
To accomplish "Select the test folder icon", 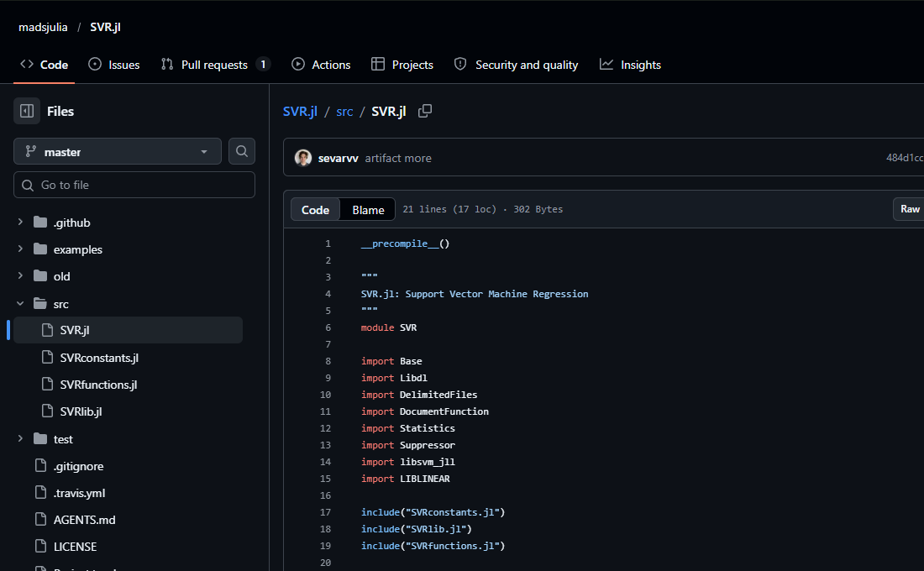I will click(40, 438).
